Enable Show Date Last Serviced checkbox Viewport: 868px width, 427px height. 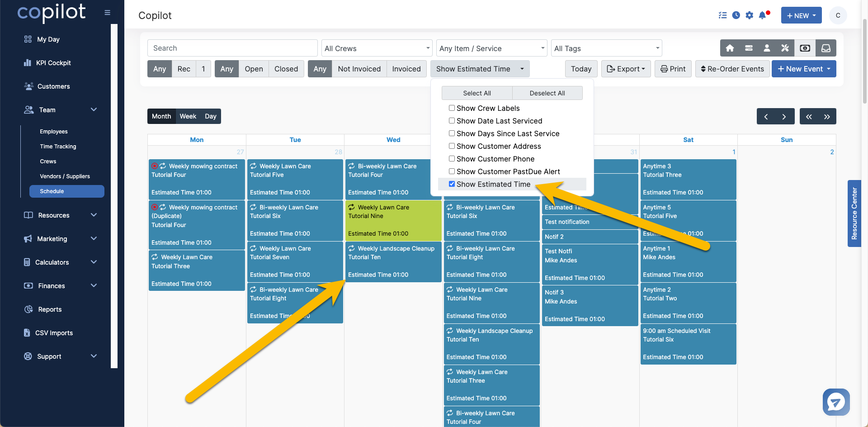pos(452,121)
